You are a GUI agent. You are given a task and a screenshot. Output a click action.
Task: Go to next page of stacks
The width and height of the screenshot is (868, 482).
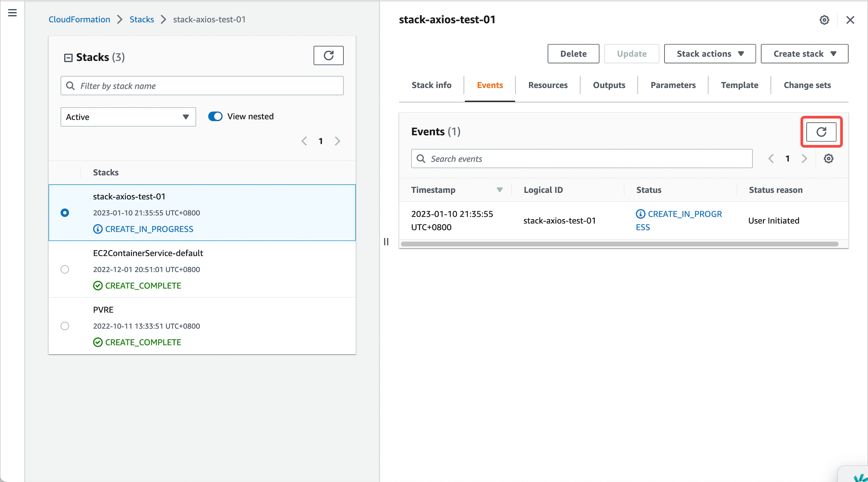point(337,141)
